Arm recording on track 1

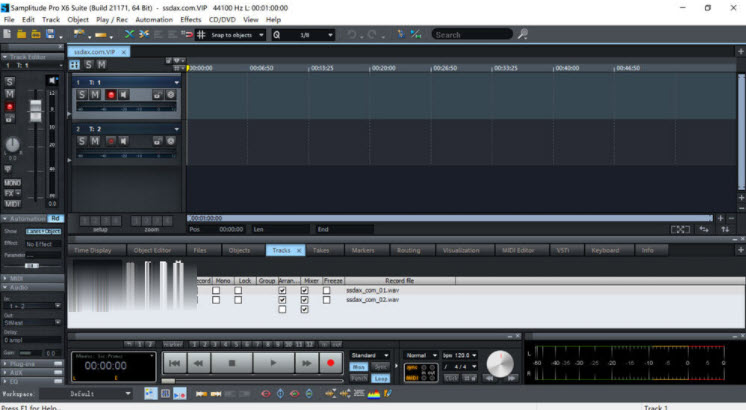pos(110,95)
